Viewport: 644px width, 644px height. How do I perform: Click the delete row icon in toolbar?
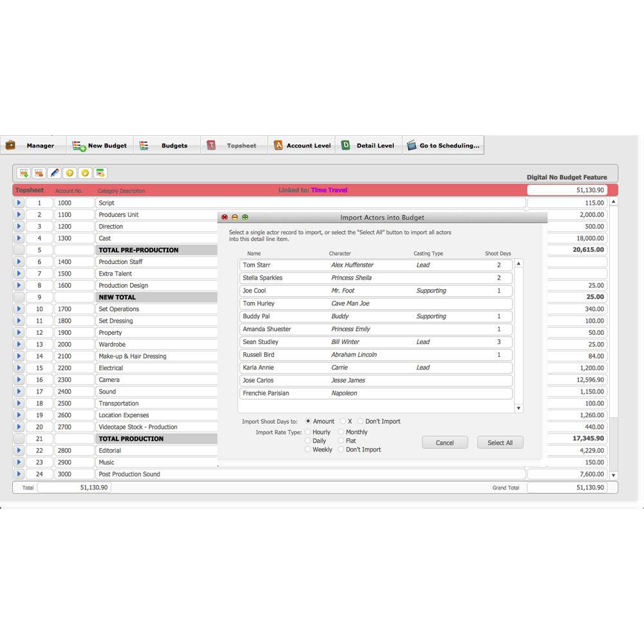(39, 173)
